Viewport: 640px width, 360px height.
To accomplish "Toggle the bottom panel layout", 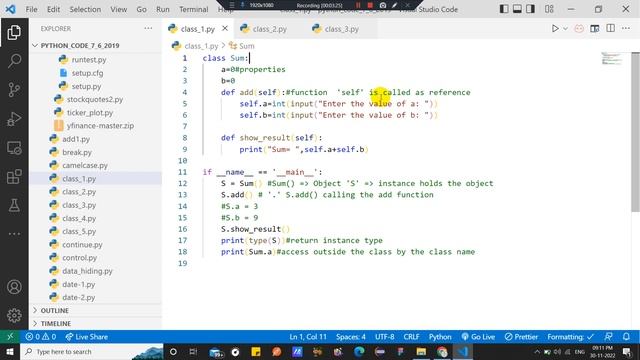I will 517,9.
